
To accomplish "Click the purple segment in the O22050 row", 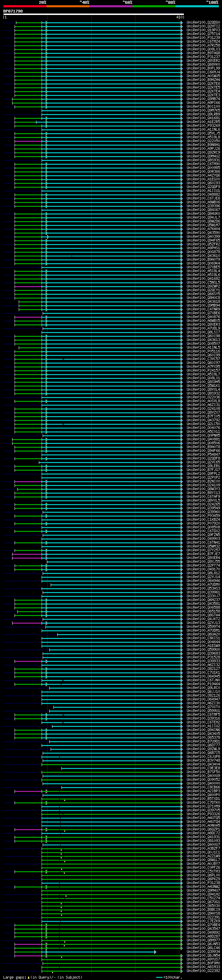I will click(28, 141).
